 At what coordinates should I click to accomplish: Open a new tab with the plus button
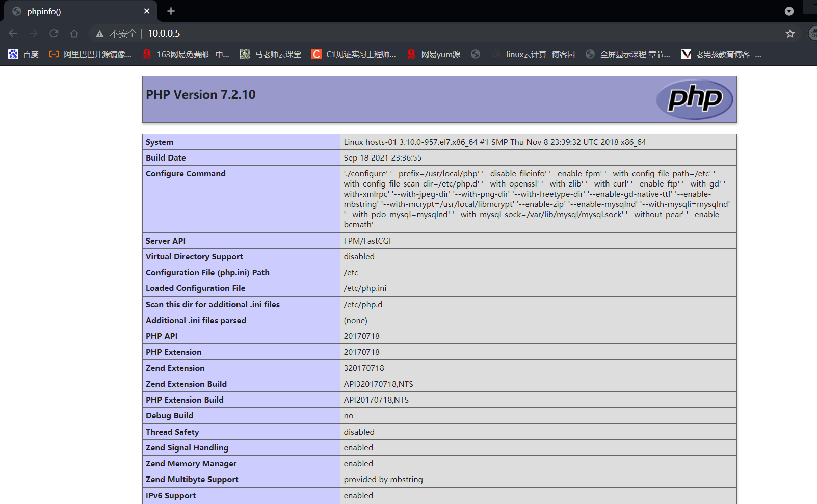171,11
